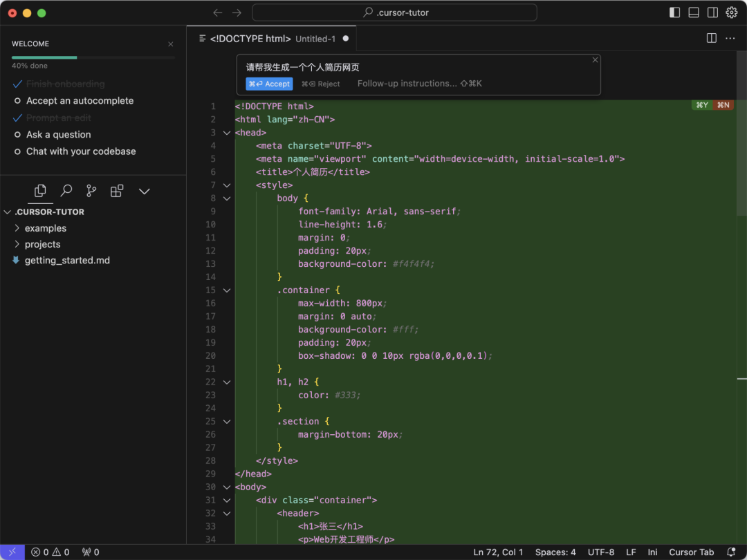Open Cursor Tab status bar item
Screen dimensions: 747x560
(691, 552)
